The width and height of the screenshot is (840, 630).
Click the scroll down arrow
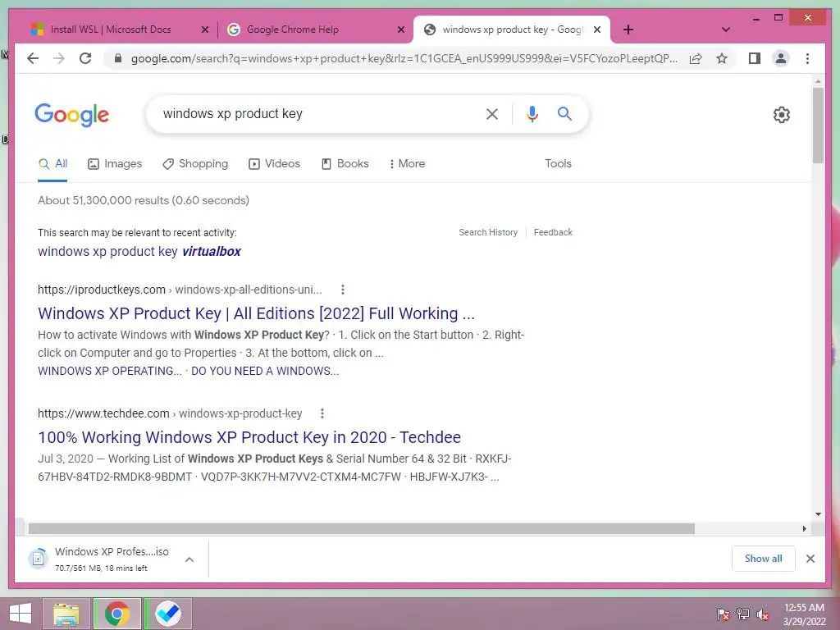818,514
